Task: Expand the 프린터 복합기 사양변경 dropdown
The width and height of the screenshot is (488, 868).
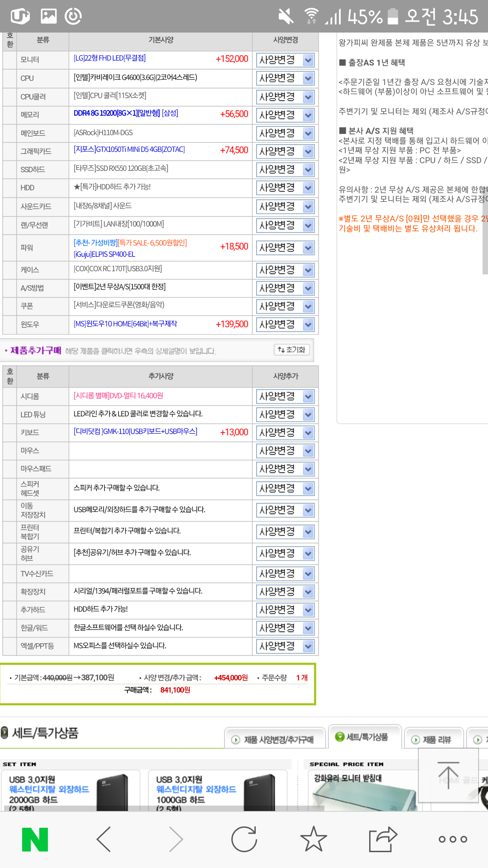Action: click(x=285, y=532)
